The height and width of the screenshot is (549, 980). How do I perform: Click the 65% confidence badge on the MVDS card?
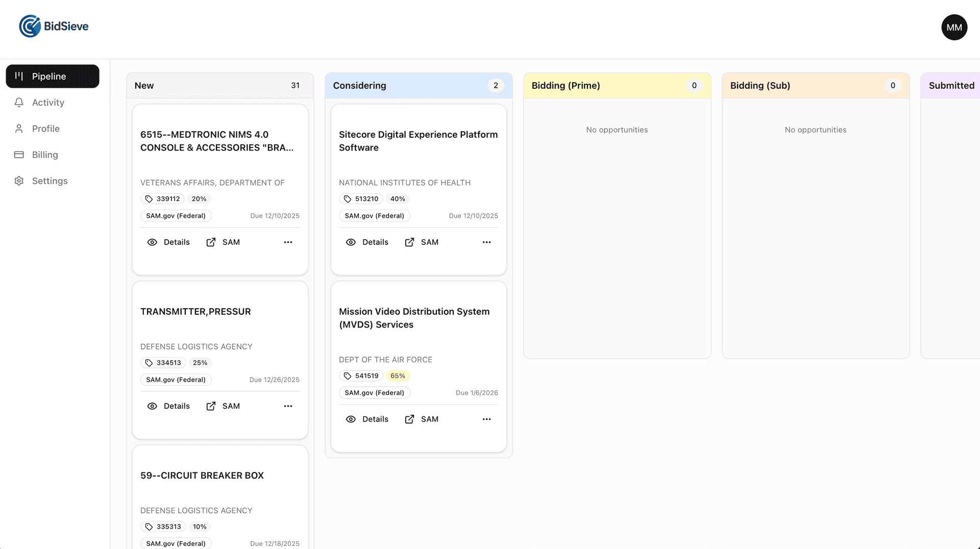point(398,376)
